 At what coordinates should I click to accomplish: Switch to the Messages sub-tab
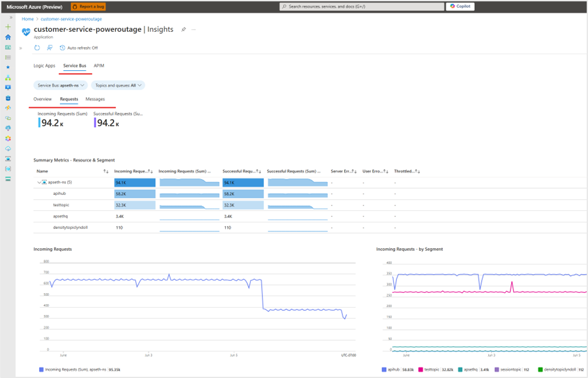pos(95,99)
